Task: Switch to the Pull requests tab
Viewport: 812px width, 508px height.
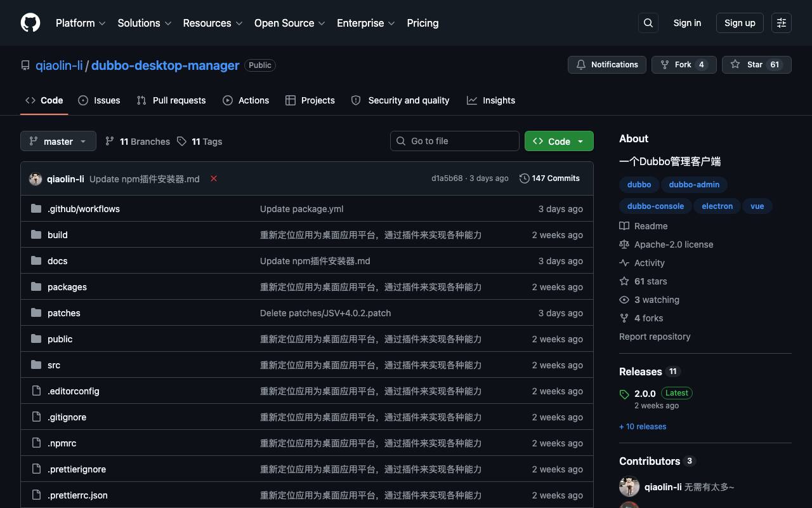Action: point(171,100)
